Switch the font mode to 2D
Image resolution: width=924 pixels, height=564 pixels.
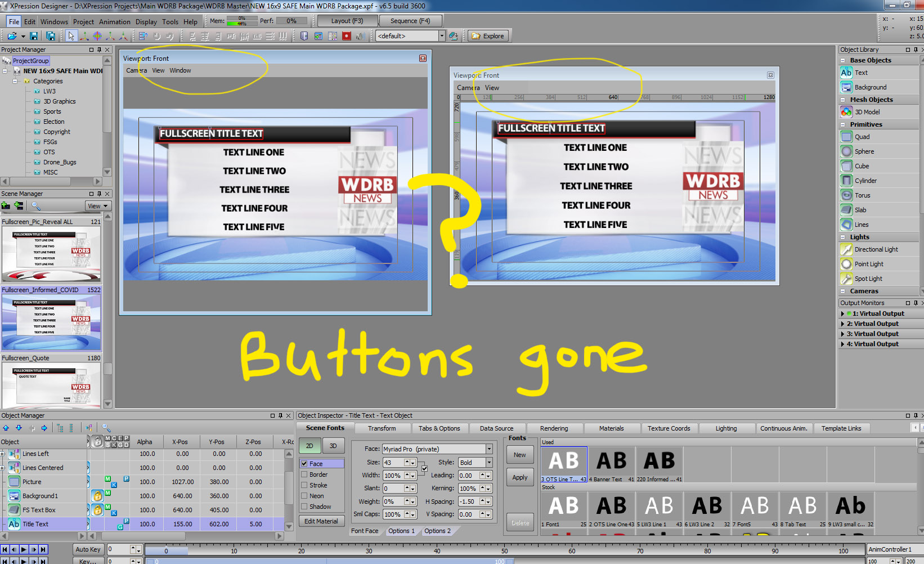coord(310,446)
